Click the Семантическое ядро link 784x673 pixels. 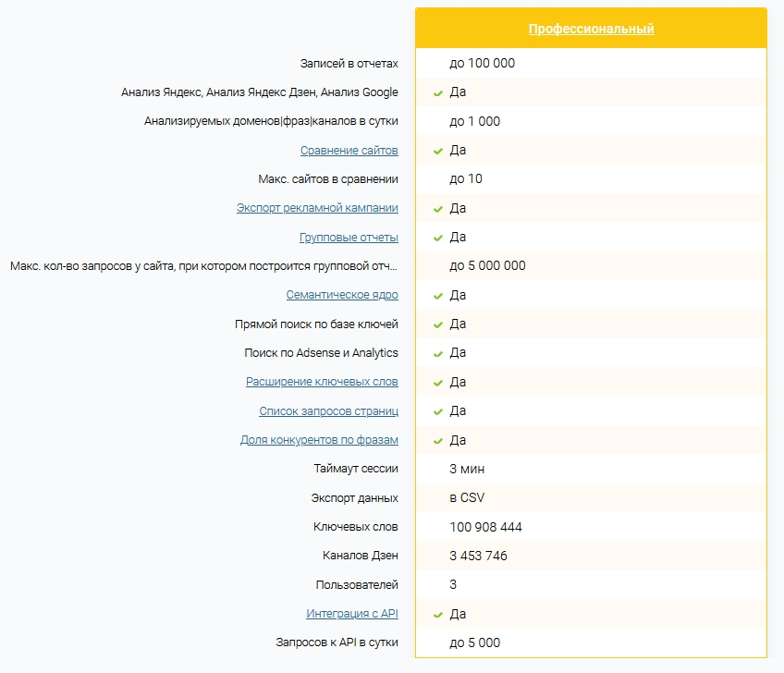coord(342,295)
